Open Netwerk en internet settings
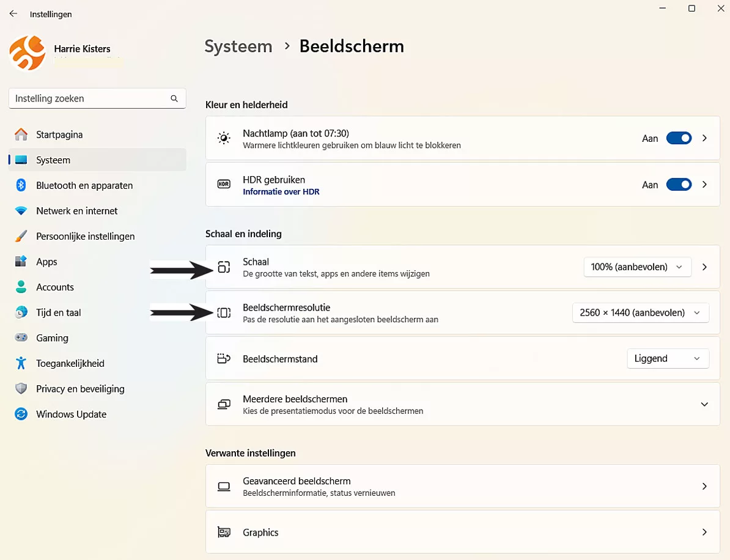This screenshot has width=730, height=560. click(x=97, y=211)
